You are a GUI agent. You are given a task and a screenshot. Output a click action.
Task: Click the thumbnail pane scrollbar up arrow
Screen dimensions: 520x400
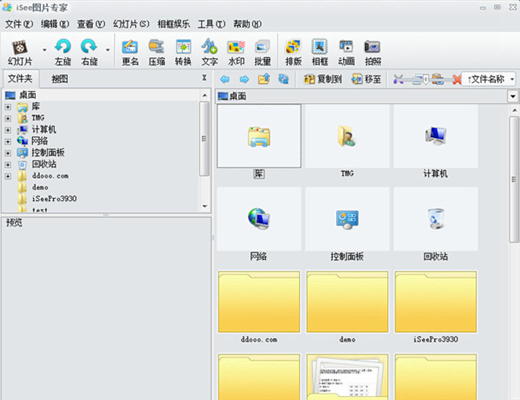tap(514, 110)
